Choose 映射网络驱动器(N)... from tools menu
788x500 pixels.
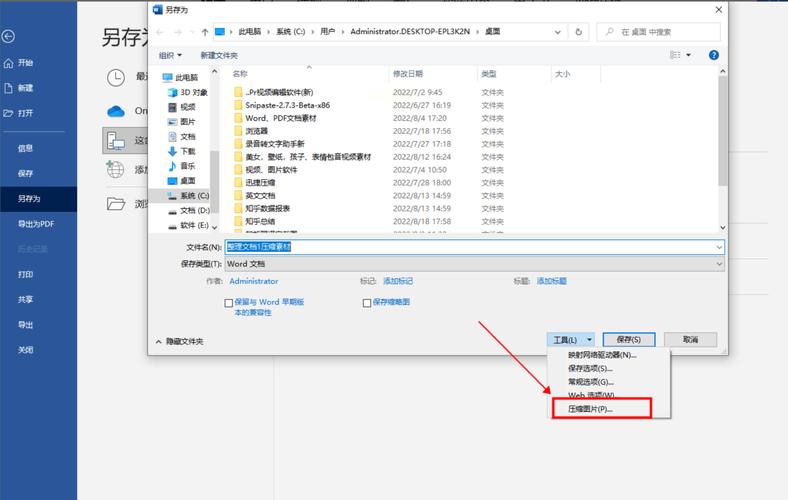[602, 355]
